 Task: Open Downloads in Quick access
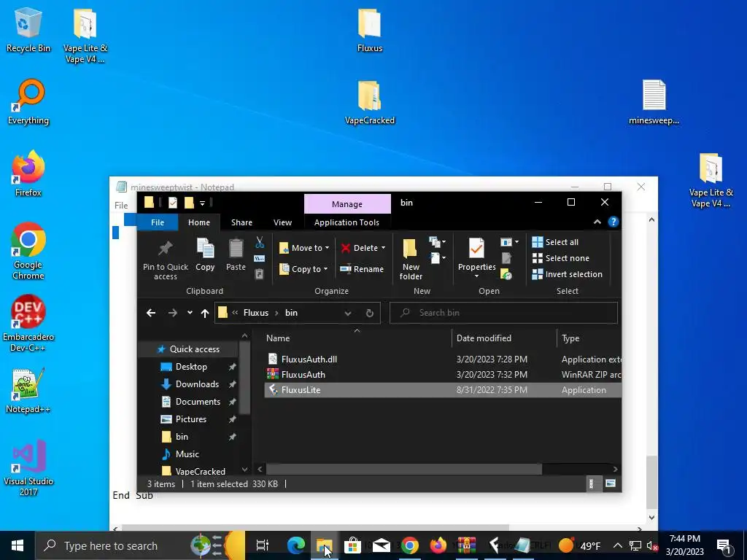pos(197,384)
